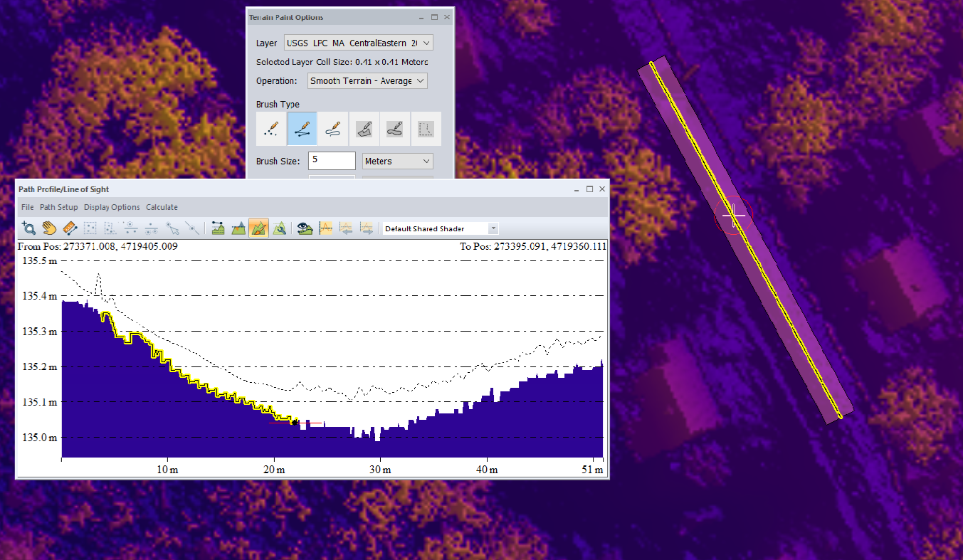Screen dimensions: 963x560
Task: Click the grayed vertex move icon in profile toolbar
Action: point(131,228)
